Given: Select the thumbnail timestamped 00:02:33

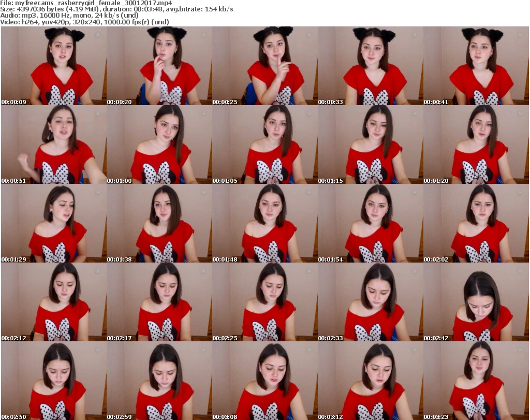Looking at the screenshot, I should [370, 302].
